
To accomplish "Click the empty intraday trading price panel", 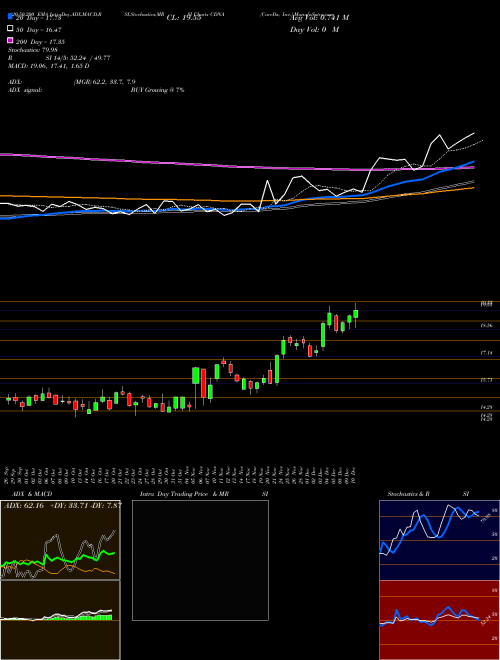I will pos(200,560).
